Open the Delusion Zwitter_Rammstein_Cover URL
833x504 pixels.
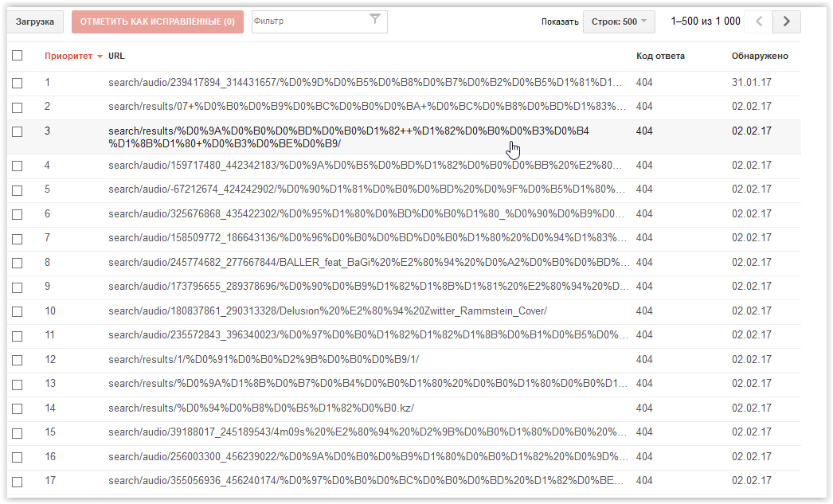pyautogui.click(x=327, y=311)
